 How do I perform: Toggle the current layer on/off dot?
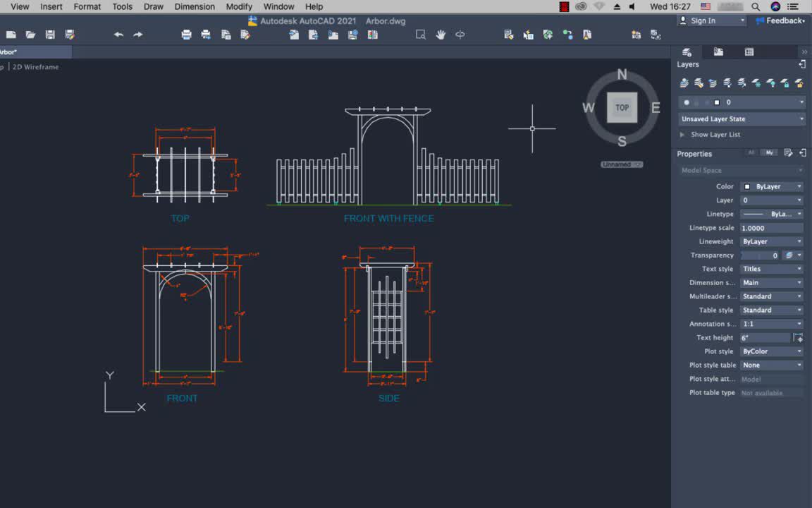pos(687,102)
